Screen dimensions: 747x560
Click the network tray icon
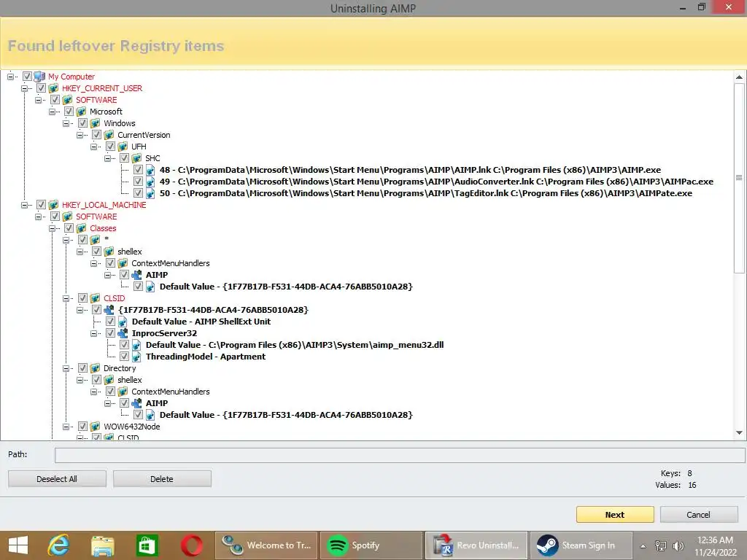(661, 545)
